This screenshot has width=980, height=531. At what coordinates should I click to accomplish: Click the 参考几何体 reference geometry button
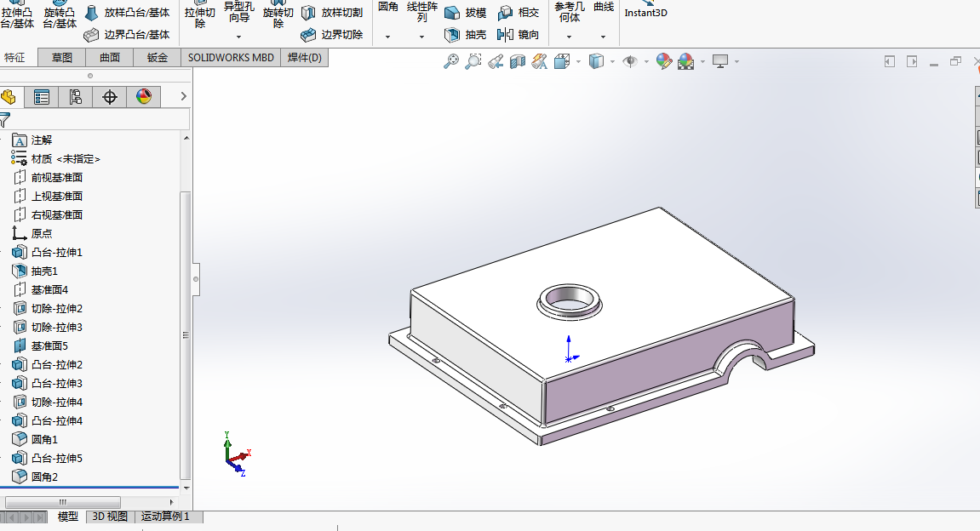click(x=569, y=11)
